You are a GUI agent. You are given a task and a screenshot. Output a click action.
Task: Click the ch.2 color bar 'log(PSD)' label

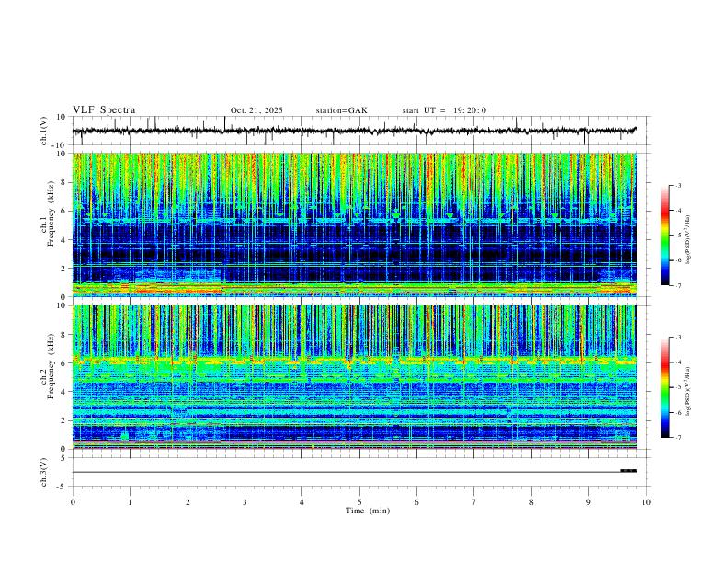(x=688, y=392)
